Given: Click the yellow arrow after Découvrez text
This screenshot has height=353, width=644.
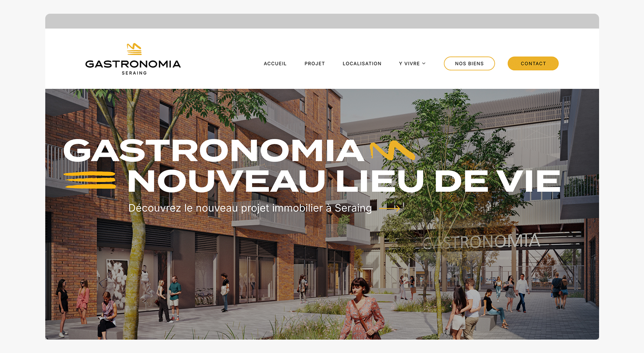Looking at the screenshot, I should [390, 209].
